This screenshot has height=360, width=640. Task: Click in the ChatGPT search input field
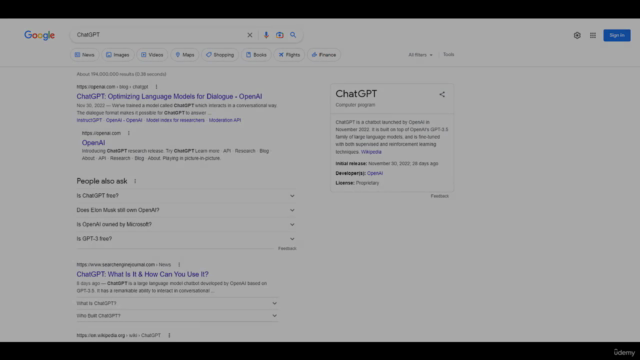(x=159, y=35)
